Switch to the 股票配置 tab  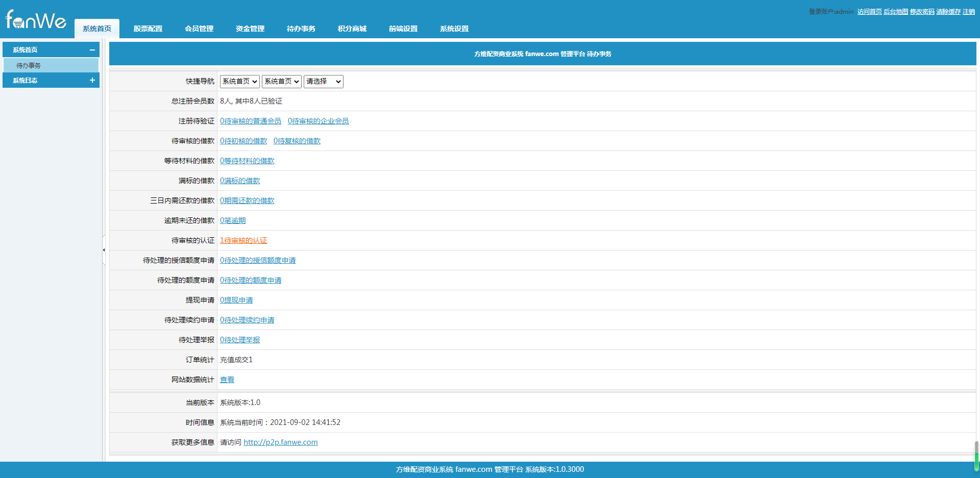coord(148,29)
